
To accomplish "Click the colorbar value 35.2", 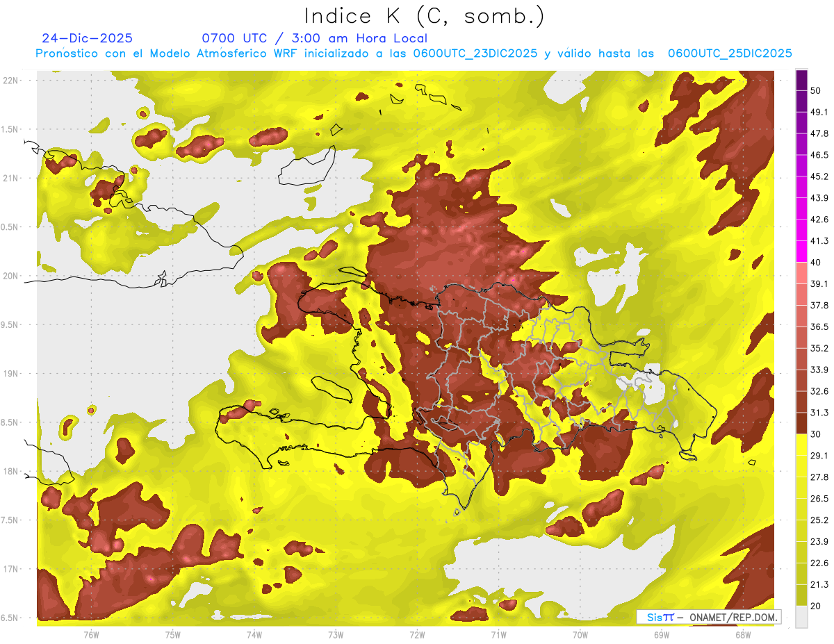I will point(819,348).
